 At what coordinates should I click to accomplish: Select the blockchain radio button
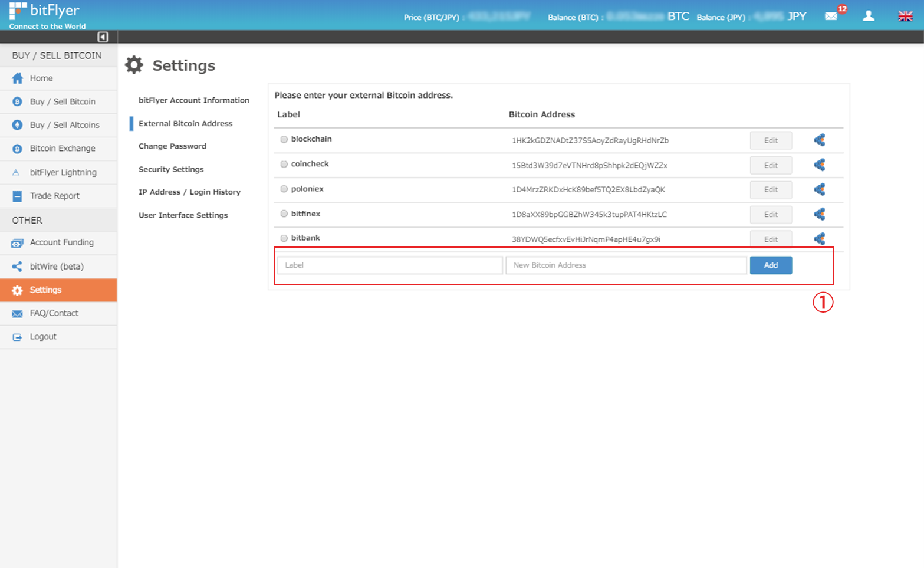[x=284, y=139]
